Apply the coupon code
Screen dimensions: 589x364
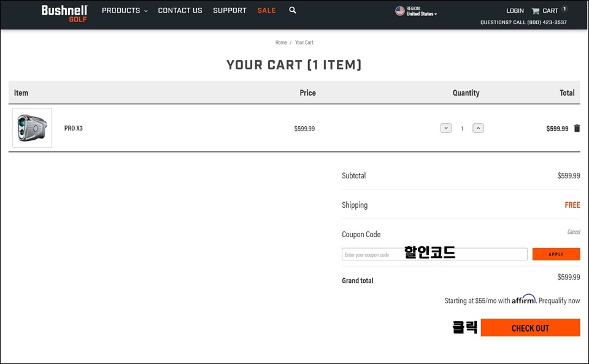[556, 254]
